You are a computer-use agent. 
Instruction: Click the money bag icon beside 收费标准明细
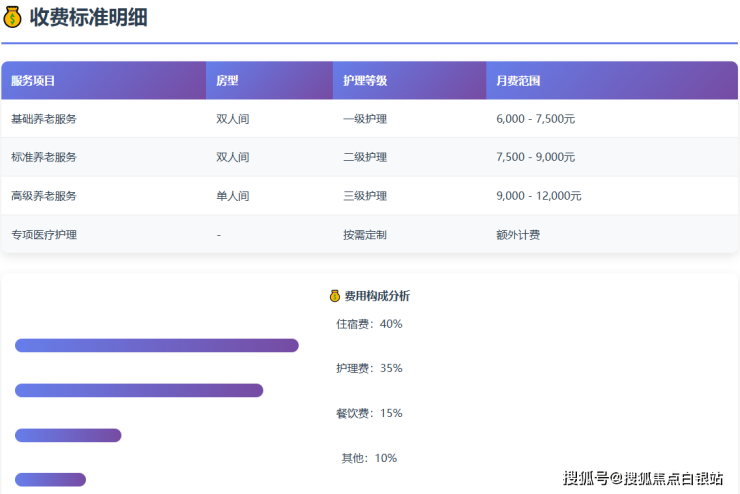click(x=13, y=17)
